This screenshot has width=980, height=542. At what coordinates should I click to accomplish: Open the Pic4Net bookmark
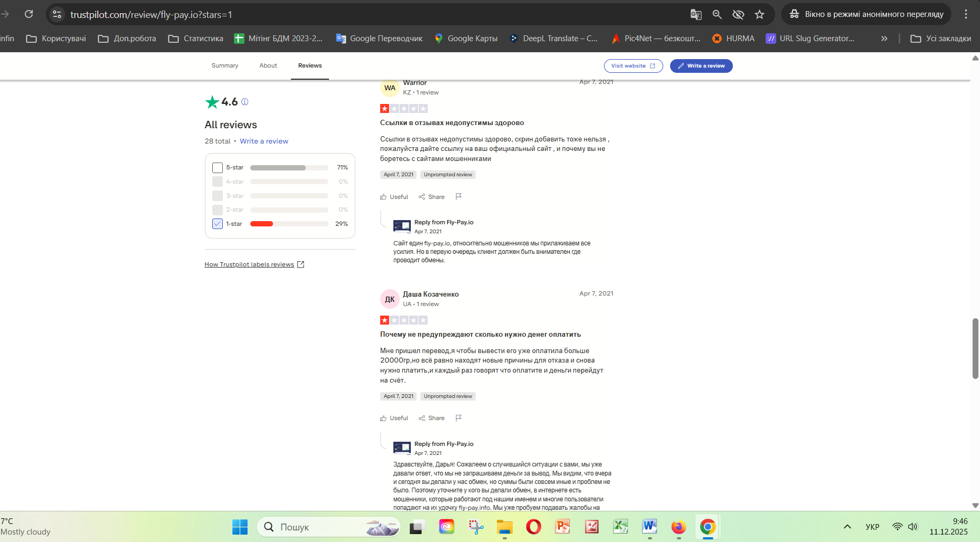pyautogui.click(x=656, y=39)
